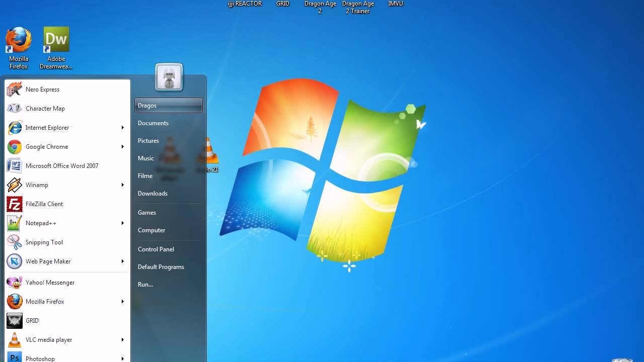Image resolution: width=644 pixels, height=362 pixels.
Task: Select Dragon Age 2 Trainer shortcut
Action: (358, 7)
